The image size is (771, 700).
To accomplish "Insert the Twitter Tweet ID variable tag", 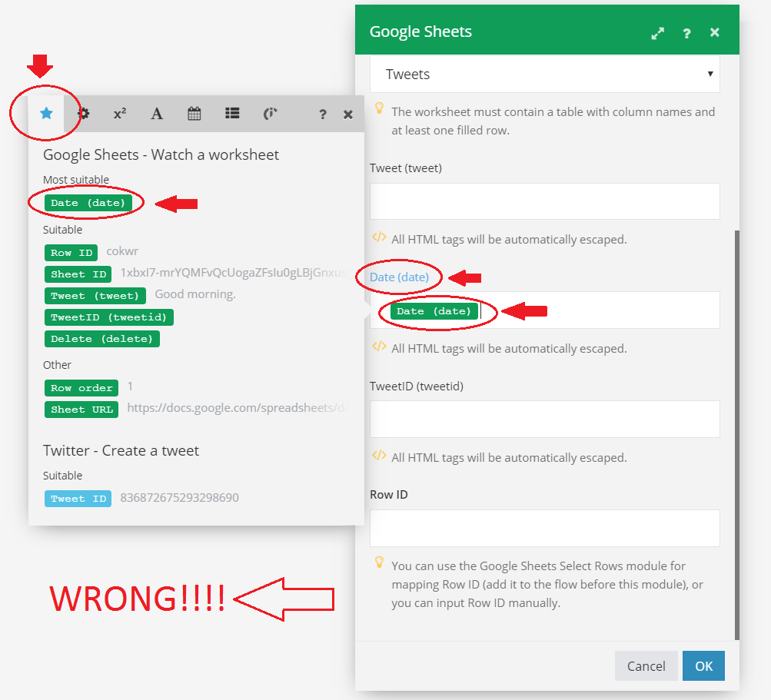I will 78,499.
